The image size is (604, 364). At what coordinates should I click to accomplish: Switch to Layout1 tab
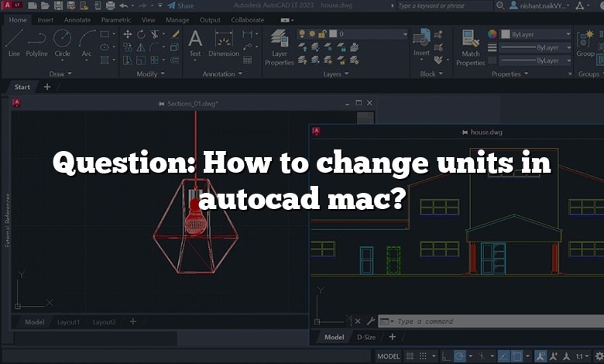click(68, 321)
